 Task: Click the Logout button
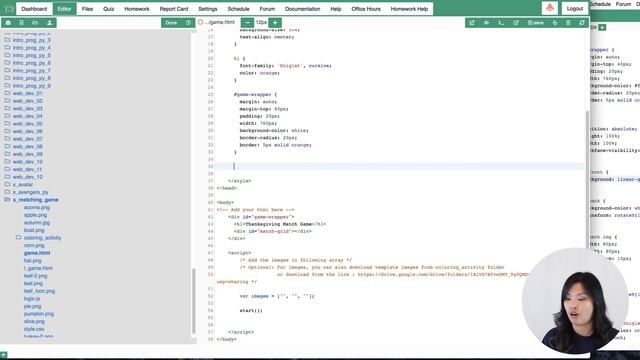pos(575,9)
